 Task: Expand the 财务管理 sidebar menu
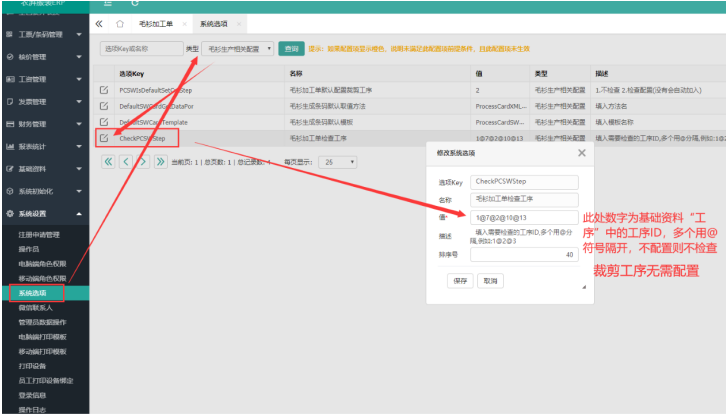point(44,124)
